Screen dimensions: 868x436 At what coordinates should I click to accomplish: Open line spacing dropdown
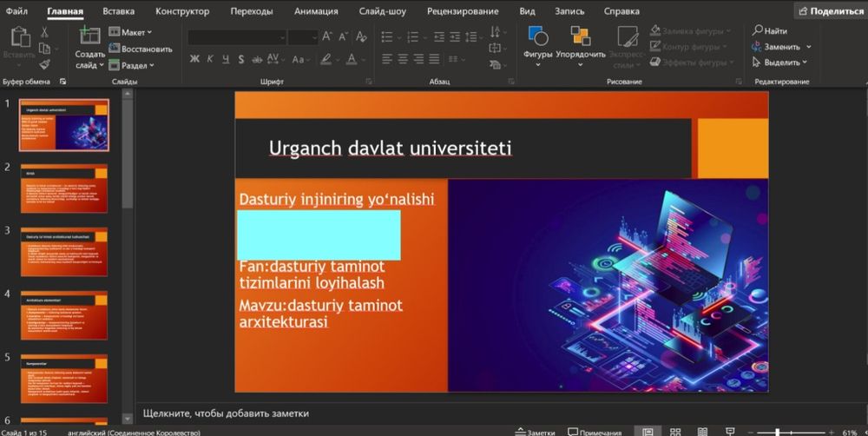(x=473, y=36)
